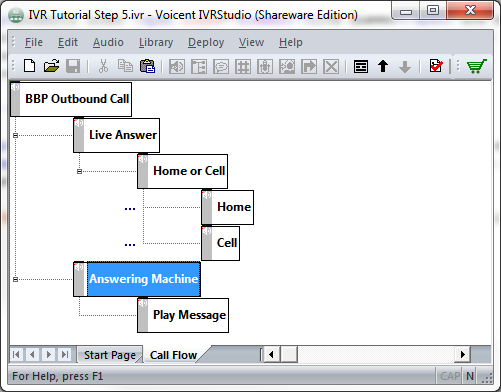Image resolution: width=501 pixels, height=392 pixels.
Task: Click the last tab navigation button
Action: (x=65, y=354)
